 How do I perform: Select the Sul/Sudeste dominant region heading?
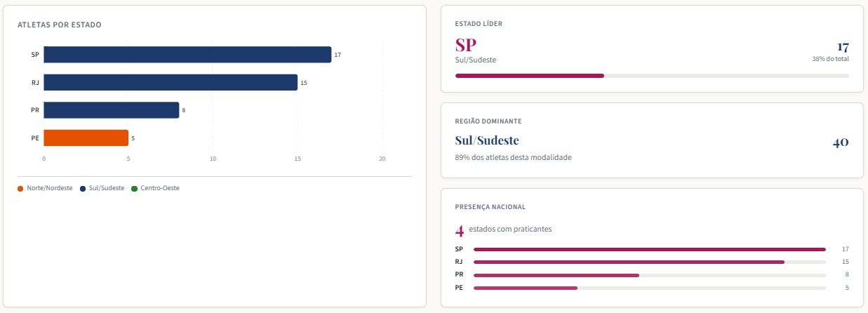tap(487, 140)
